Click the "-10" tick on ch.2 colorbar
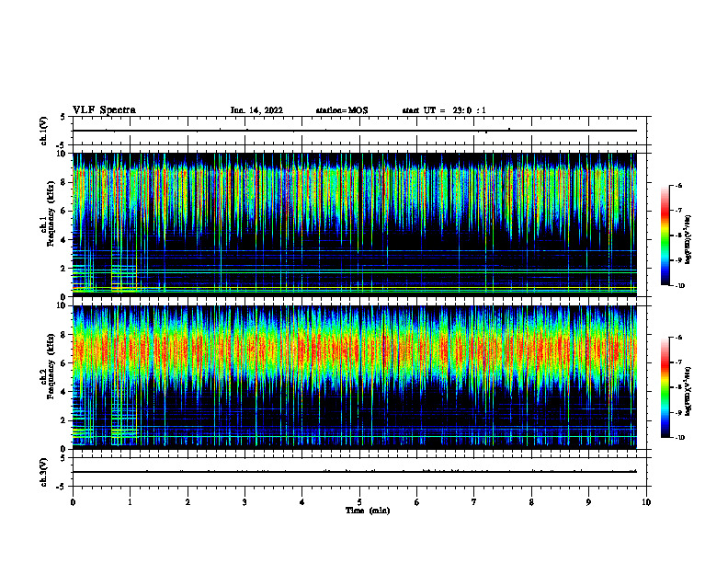Screen dimensions: 728x563 coord(679,438)
